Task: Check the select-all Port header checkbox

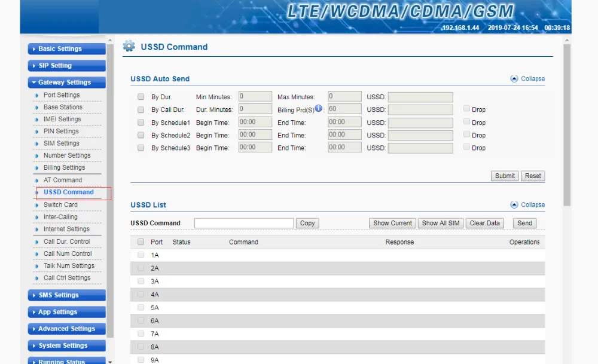Action: pos(141,242)
